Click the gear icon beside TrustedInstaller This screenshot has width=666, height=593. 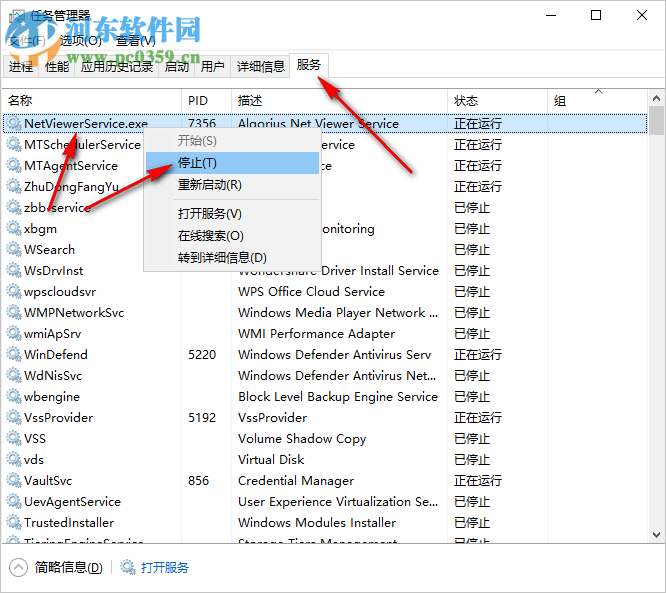(14, 522)
